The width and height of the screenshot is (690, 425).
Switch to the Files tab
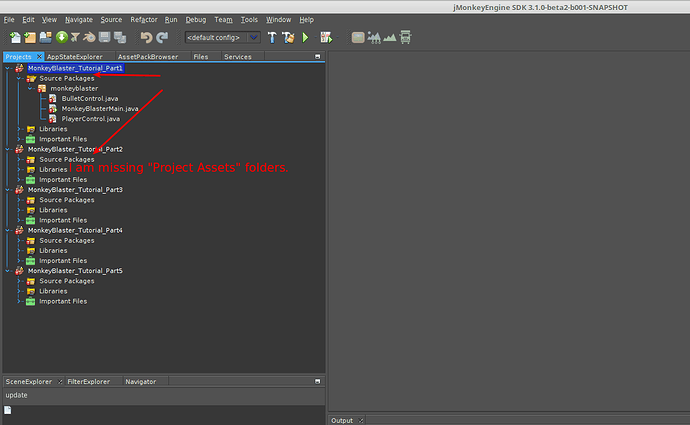pos(201,57)
